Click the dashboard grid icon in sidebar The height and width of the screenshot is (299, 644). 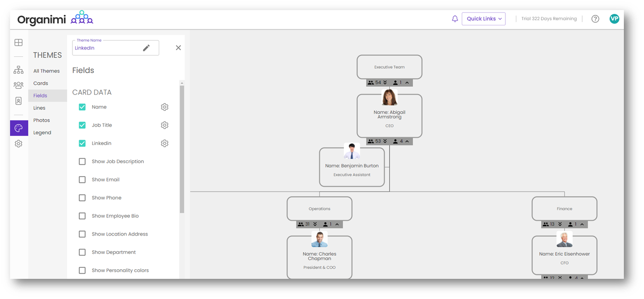point(18,43)
